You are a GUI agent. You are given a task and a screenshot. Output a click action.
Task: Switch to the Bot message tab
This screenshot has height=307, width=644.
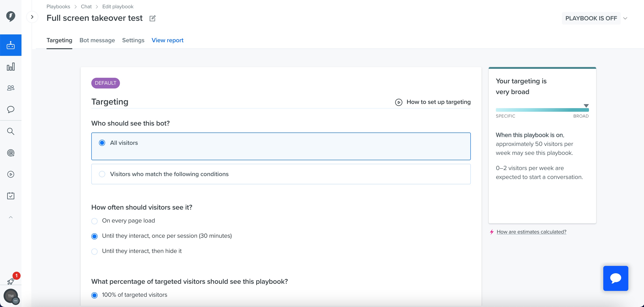click(97, 40)
